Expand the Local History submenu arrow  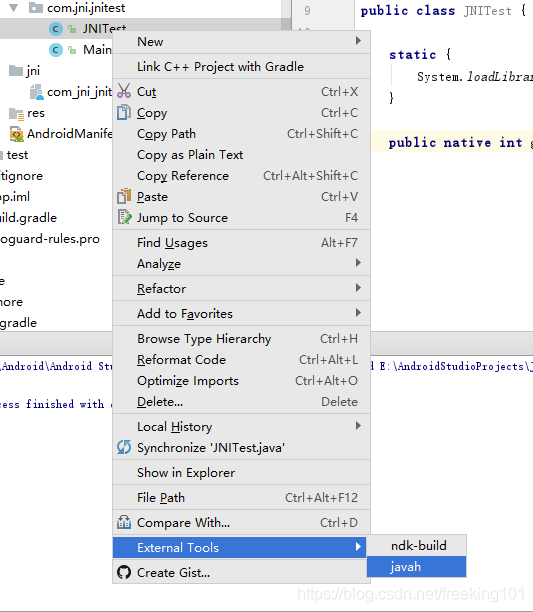click(358, 426)
